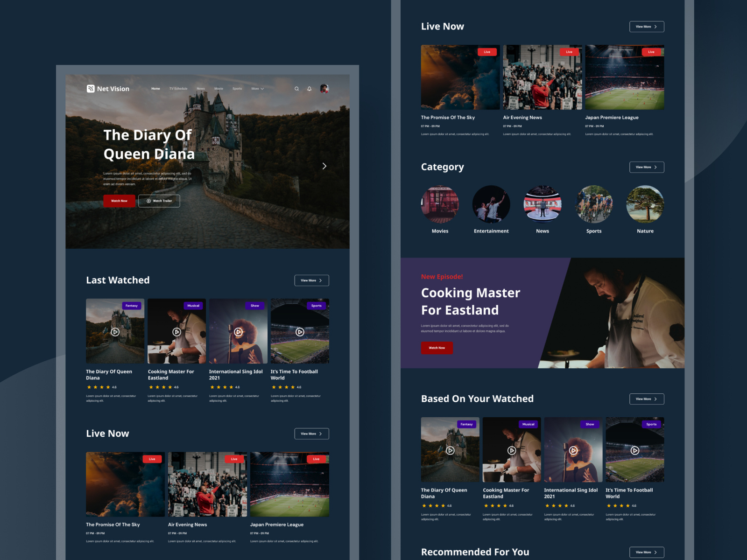Select the News category circle
Viewport: 747px width, 560px height.
[543, 204]
